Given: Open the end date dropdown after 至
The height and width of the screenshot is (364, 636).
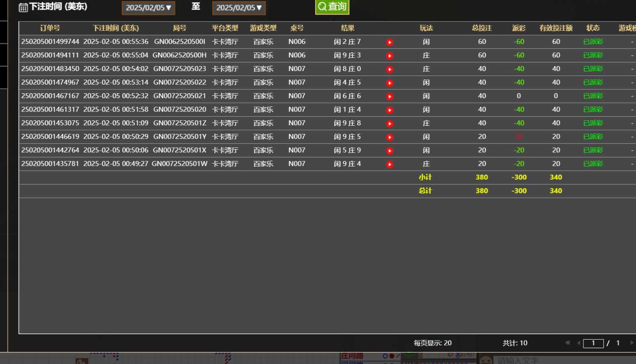Looking at the screenshot, I should tap(239, 8).
